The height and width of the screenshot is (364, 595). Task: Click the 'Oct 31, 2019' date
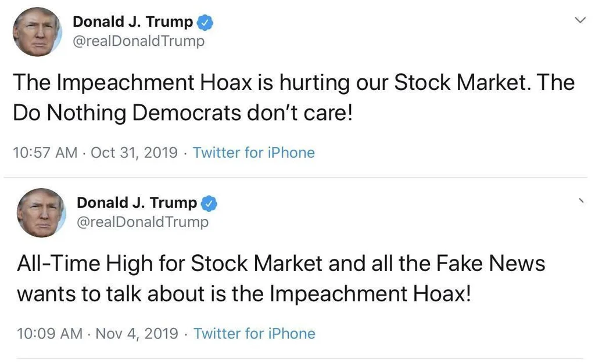click(134, 153)
